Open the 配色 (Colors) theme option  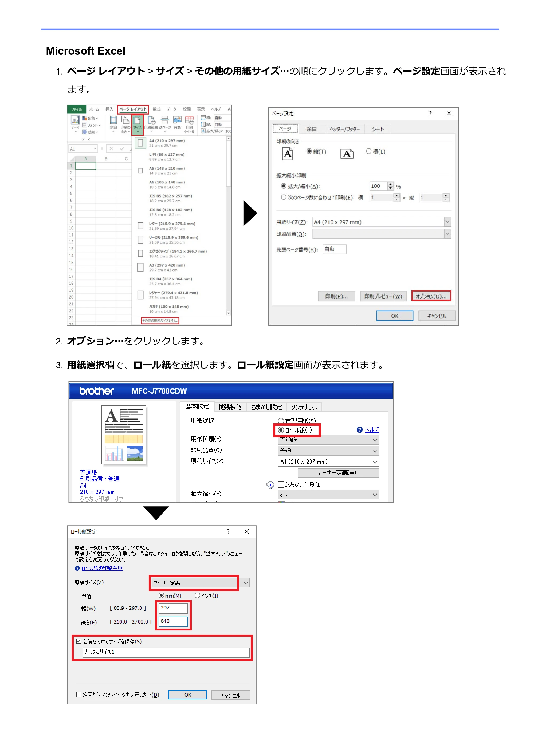tap(91, 118)
